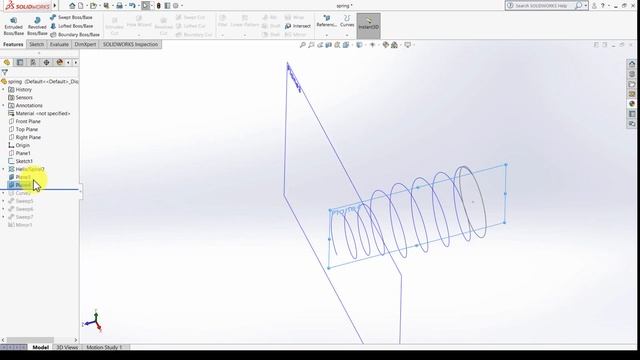Switch to the Features tab

coord(13,44)
